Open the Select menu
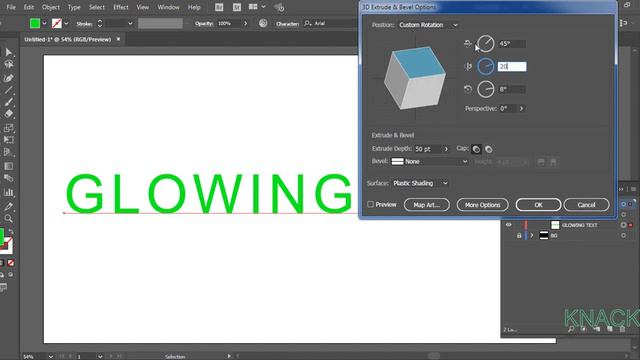 (97, 7)
